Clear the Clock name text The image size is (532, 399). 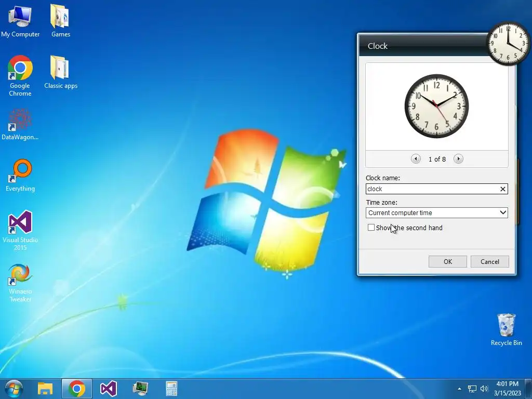point(503,189)
